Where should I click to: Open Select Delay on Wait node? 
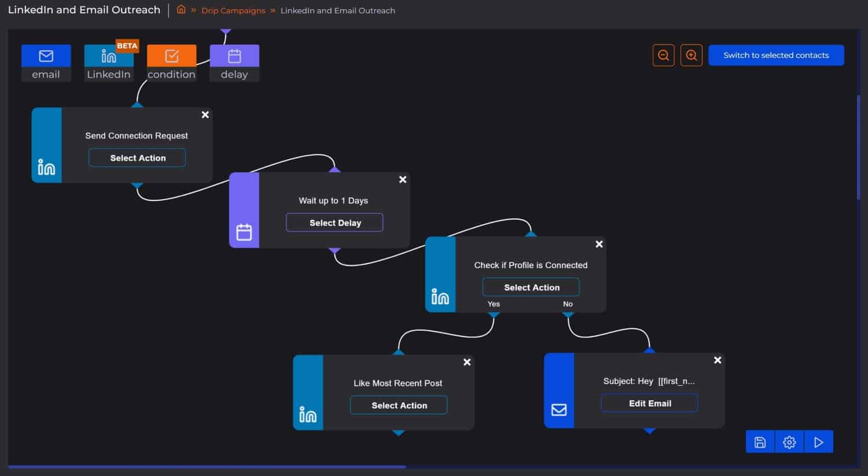point(334,223)
